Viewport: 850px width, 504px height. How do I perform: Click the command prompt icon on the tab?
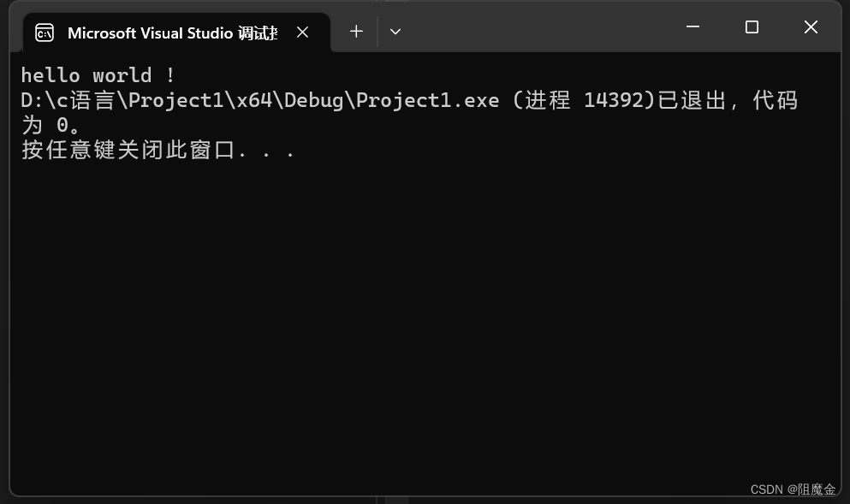tap(44, 33)
